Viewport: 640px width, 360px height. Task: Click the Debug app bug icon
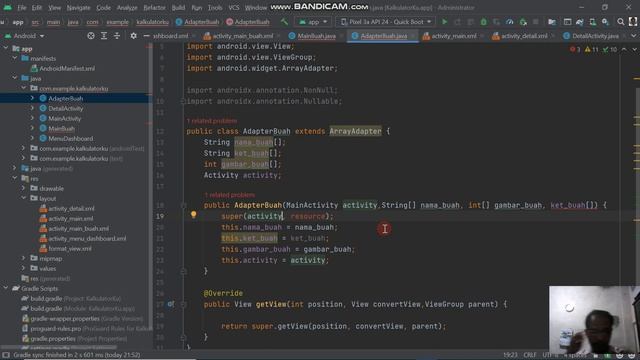(483, 22)
